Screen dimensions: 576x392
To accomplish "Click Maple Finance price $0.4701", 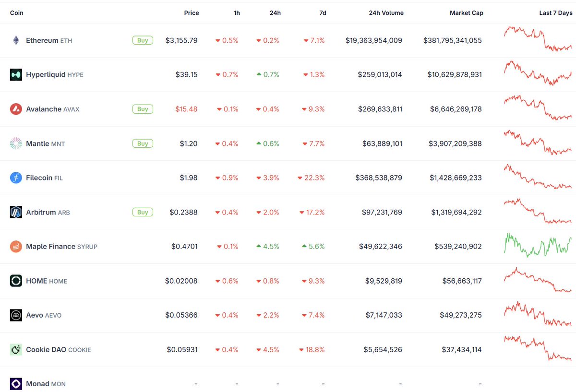I will [184, 247].
